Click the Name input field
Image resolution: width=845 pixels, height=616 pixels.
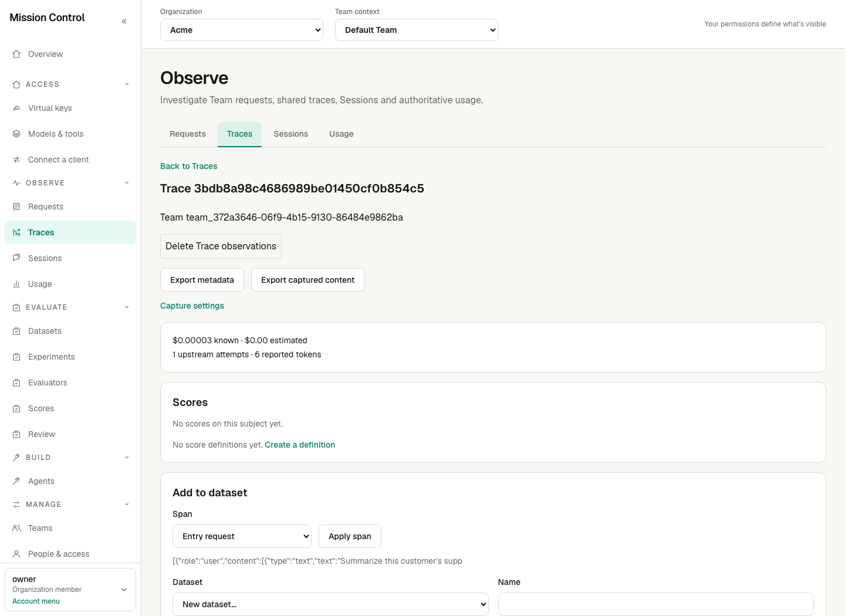pyautogui.click(x=656, y=604)
